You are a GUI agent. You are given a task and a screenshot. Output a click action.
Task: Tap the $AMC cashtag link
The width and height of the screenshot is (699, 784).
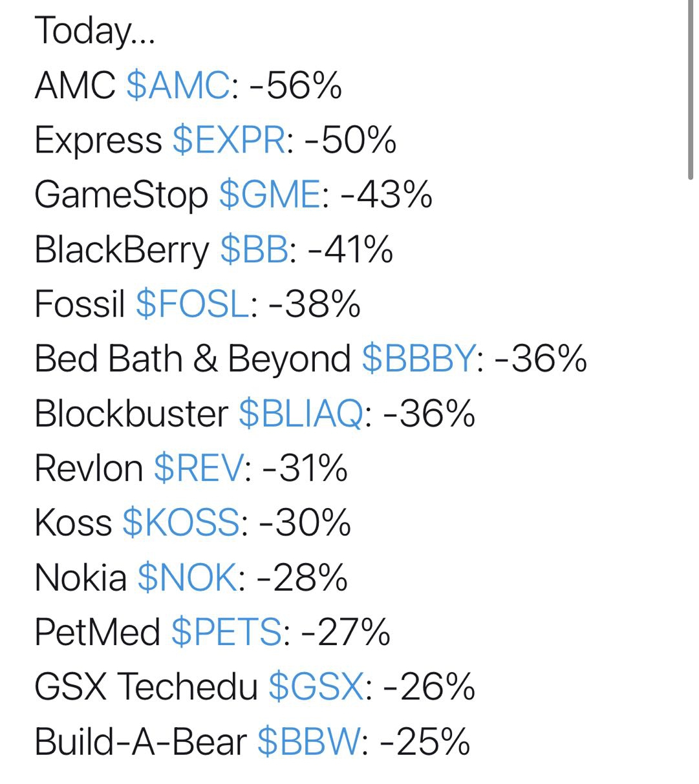pyautogui.click(x=178, y=85)
